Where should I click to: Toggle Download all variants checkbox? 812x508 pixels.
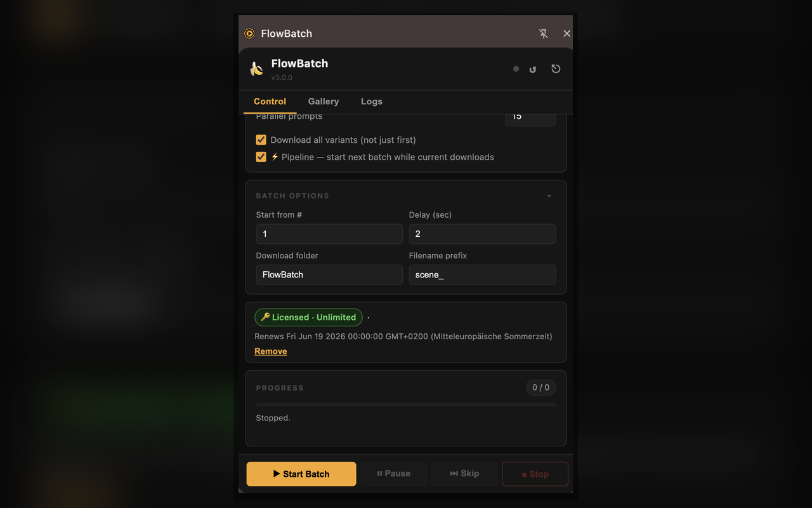tap(261, 140)
